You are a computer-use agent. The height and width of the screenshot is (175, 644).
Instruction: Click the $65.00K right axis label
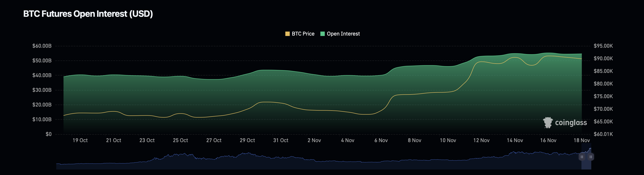603,122
